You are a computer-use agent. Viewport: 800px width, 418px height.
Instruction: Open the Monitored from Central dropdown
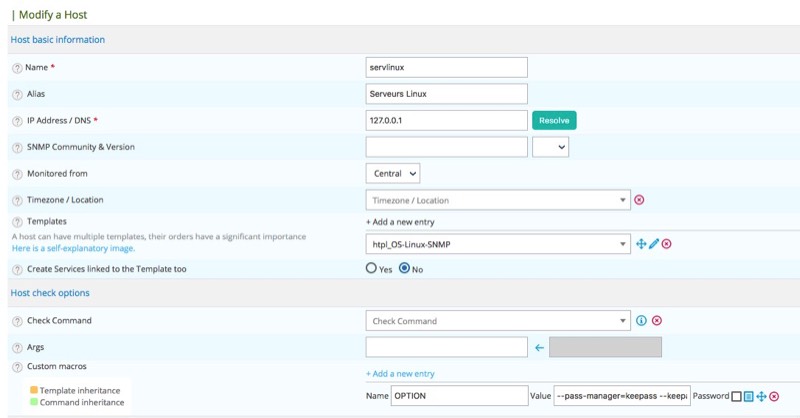pos(392,174)
